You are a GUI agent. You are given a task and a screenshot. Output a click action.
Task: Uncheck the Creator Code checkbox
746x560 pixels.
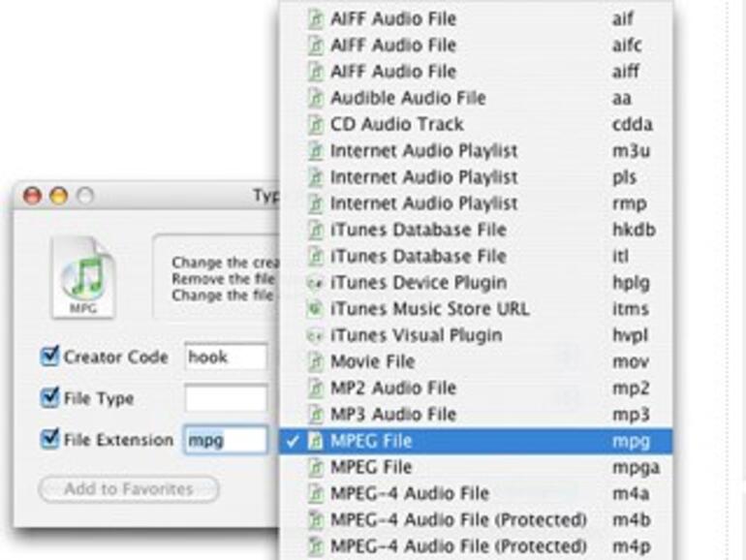coord(50,357)
